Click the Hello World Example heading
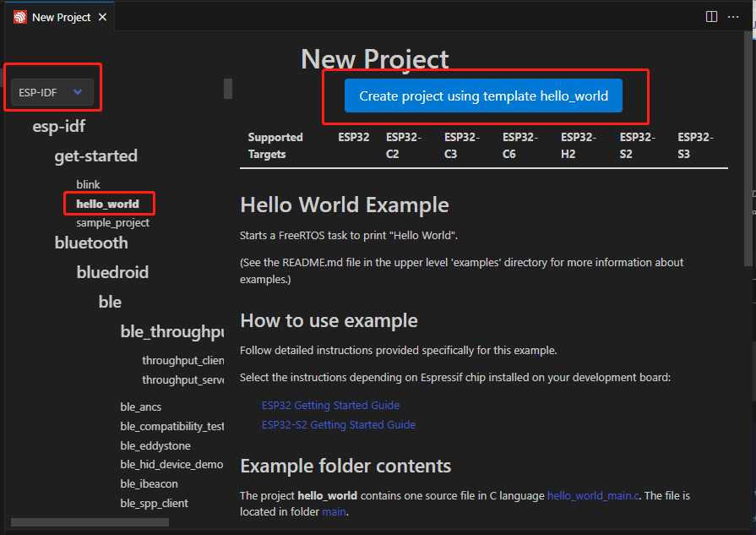756x535 pixels. (345, 205)
